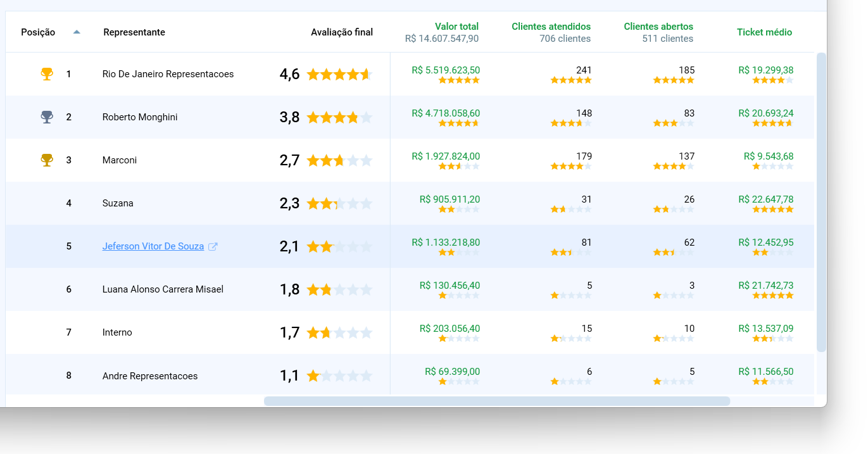Image resolution: width=868 pixels, height=454 pixels.
Task: Sort table by Valor total column
Action: pos(456,27)
